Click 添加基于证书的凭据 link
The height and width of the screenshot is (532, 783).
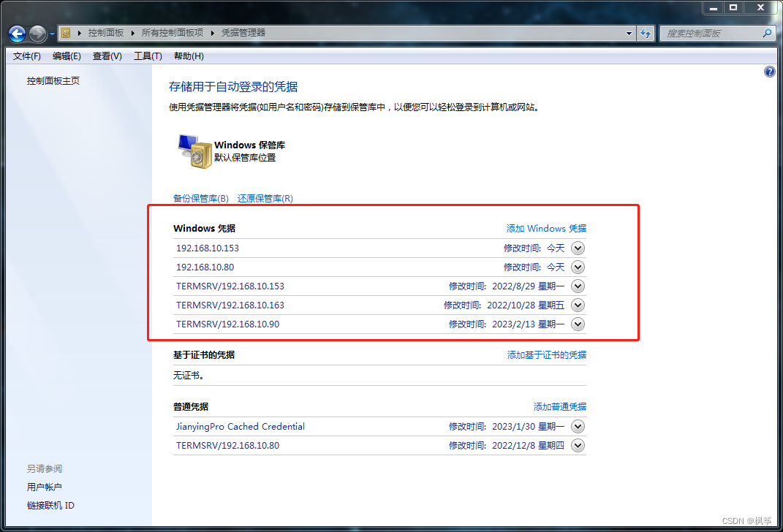coord(547,355)
